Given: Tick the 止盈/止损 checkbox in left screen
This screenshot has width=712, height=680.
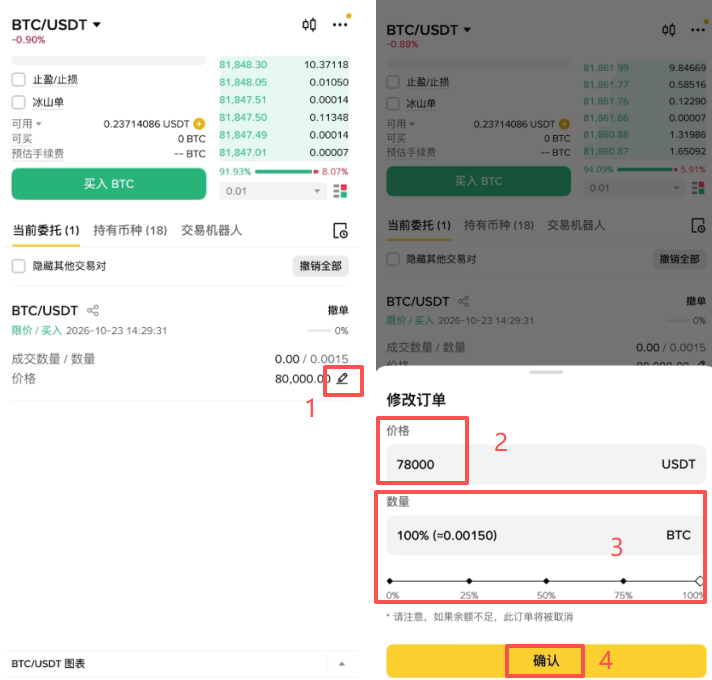Looking at the screenshot, I should point(19,79).
